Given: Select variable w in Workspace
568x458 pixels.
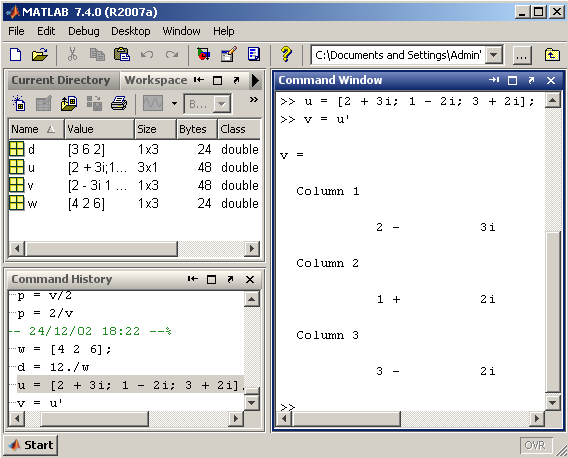Looking at the screenshot, I should tap(134, 203).
